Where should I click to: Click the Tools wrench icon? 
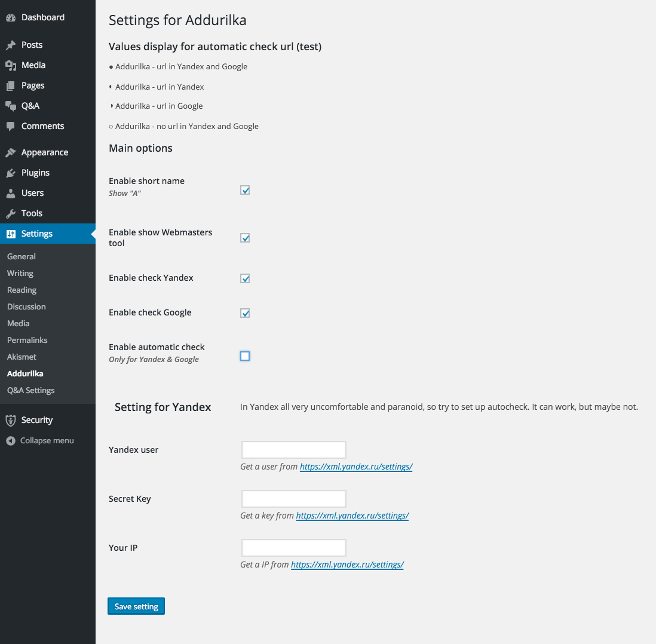point(11,213)
